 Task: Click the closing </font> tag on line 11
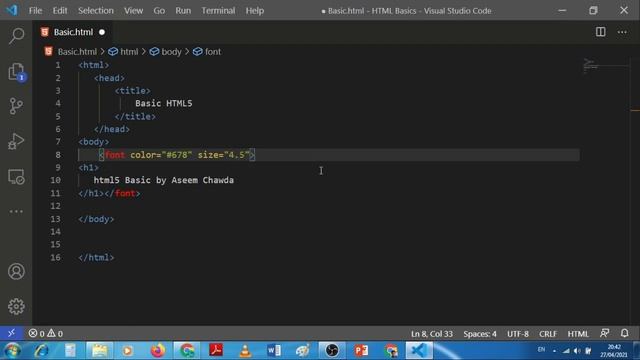point(122,193)
